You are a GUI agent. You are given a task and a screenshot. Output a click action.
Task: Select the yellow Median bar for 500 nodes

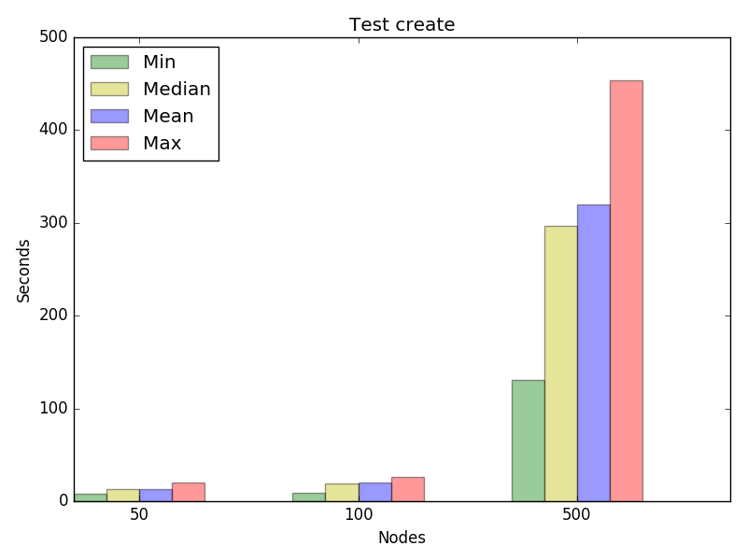pos(560,363)
